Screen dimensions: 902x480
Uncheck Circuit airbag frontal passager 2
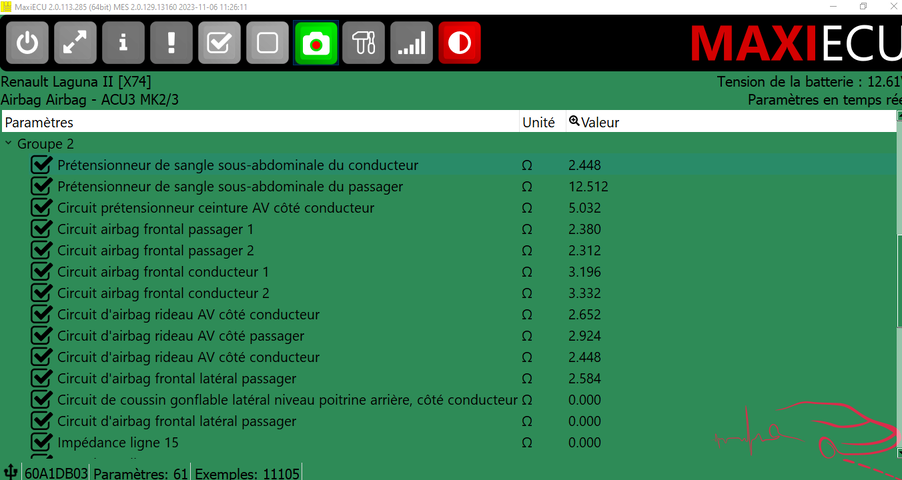click(41, 250)
